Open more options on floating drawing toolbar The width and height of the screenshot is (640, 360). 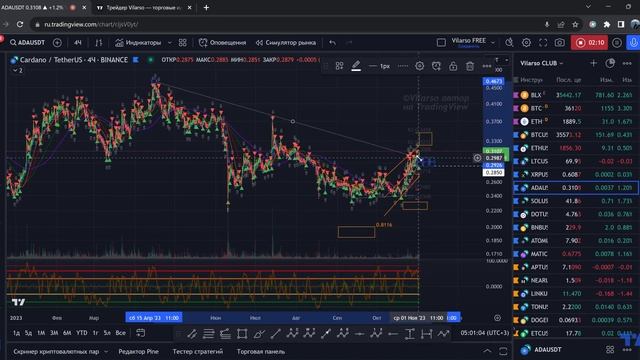(x=487, y=66)
